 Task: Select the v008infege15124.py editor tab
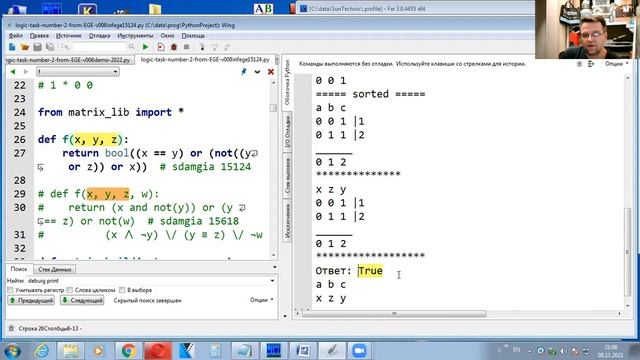205,60
